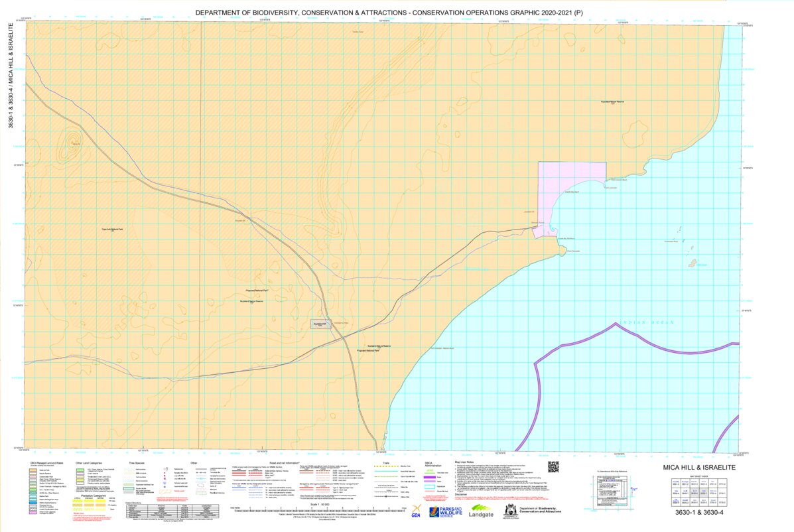794x532 pixels.
Task: Click the grey Nuytsland NR box on map
Action: (320, 324)
